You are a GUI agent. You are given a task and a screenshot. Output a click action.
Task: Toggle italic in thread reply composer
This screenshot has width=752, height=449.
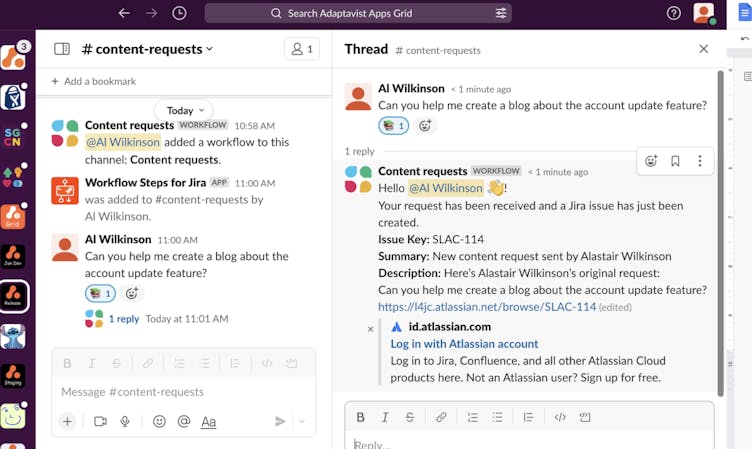pyautogui.click(x=385, y=417)
